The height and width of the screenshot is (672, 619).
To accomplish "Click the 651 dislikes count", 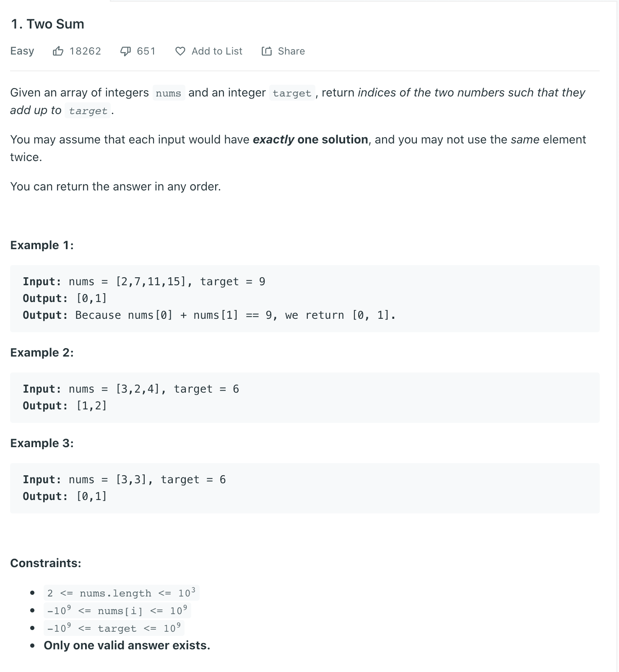I will [146, 51].
